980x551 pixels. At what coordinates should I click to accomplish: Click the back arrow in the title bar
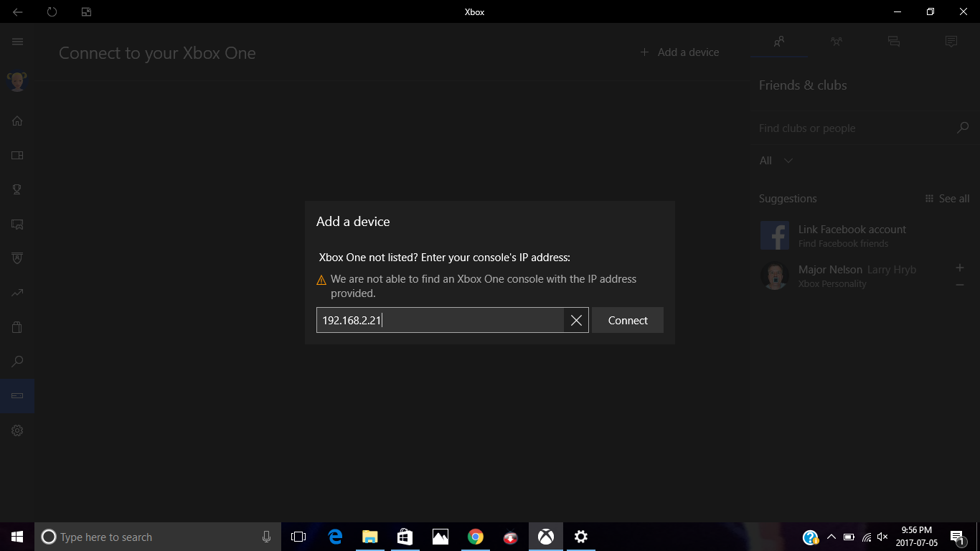coord(17,11)
